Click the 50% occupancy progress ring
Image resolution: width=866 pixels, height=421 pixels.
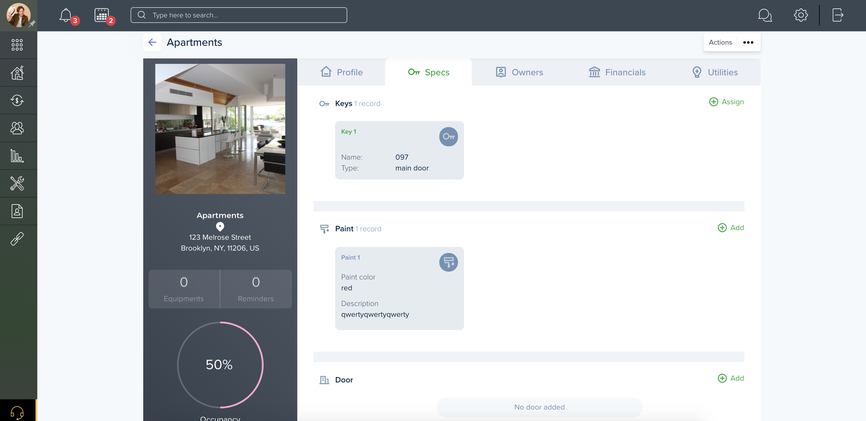[x=220, y=365]
